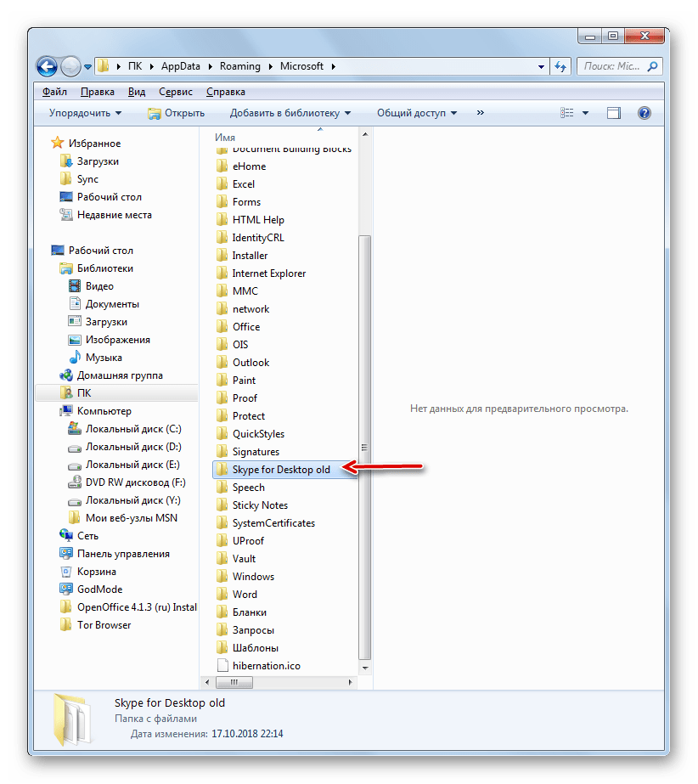Click the Открыть toolbar button

tap(177, 113)
